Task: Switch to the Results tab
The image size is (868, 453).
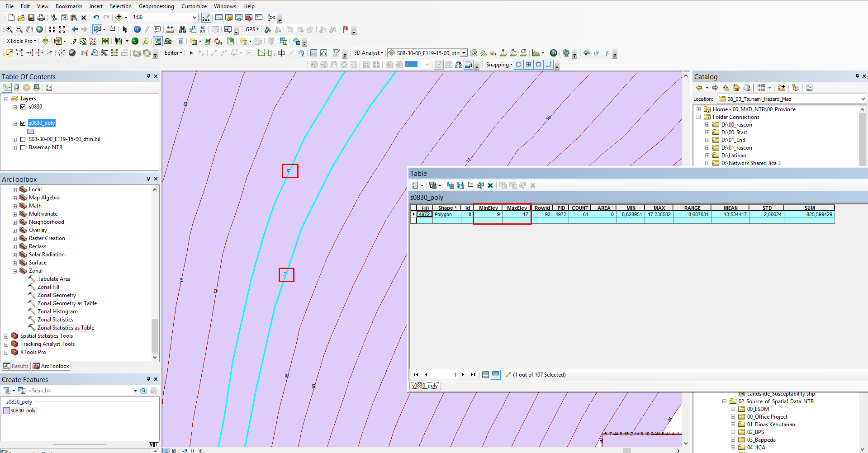Action: point(16,366)
